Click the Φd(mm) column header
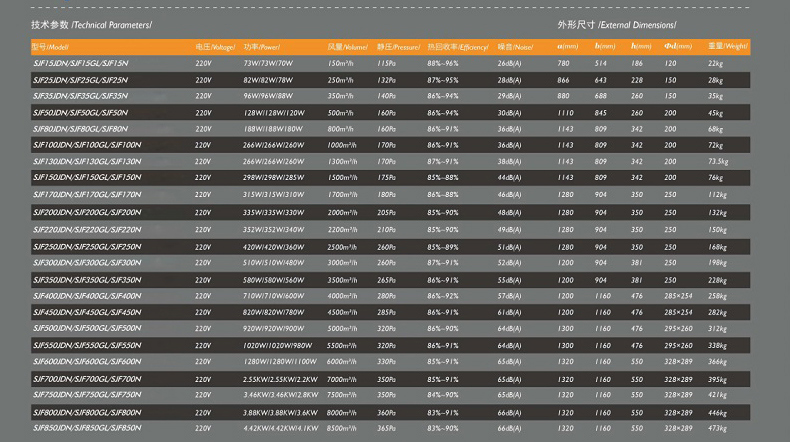Viewport: 790px width, 442px height. [x=678, y=46]
